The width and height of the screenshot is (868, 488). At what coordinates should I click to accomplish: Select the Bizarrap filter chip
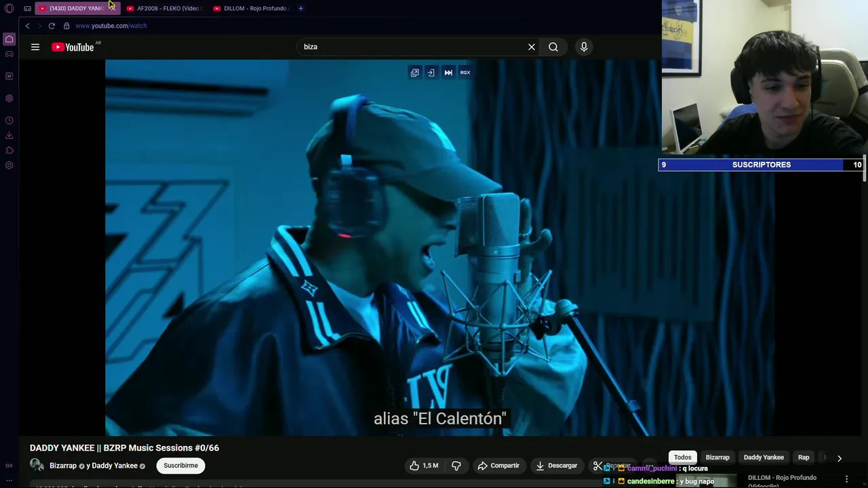(x=717, y=457)
